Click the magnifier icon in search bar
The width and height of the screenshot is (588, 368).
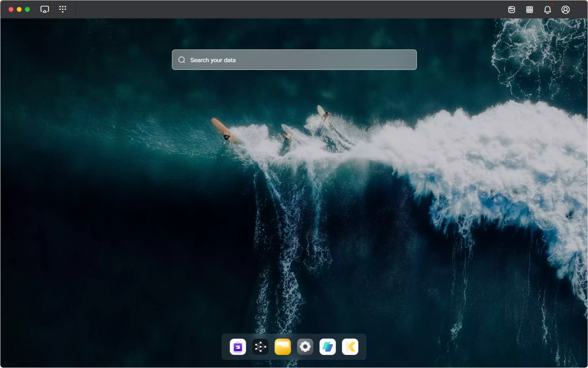point(182,60)
